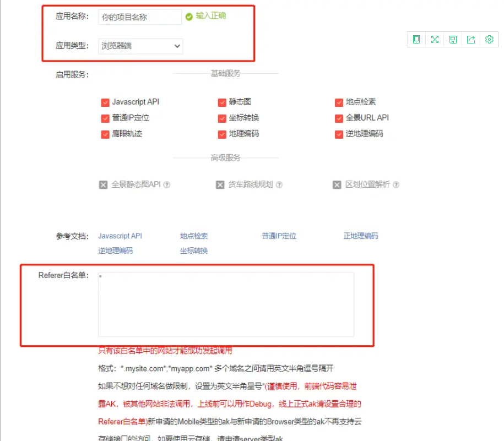Uncheck the 全景URL API service

coord(339,118)
